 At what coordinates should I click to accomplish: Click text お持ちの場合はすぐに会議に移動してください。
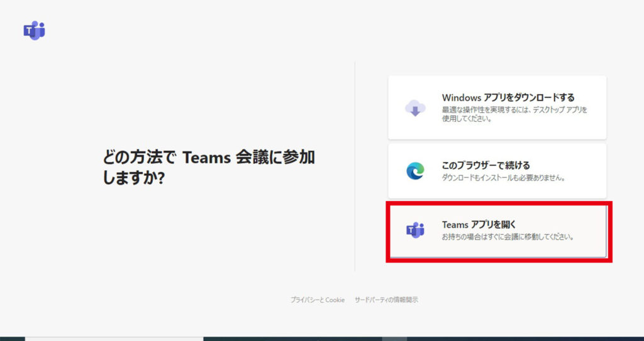[508, 237]
